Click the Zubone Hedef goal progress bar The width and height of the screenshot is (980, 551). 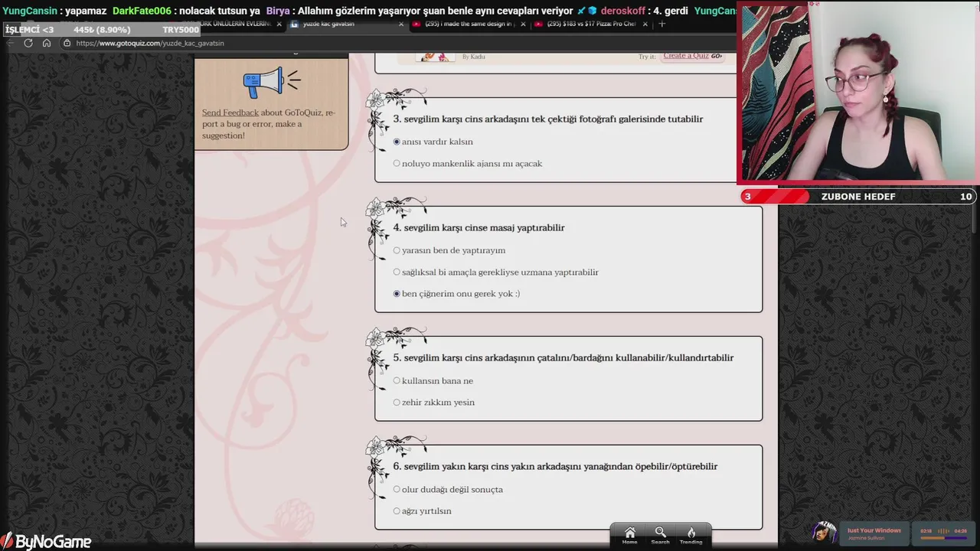857,197
